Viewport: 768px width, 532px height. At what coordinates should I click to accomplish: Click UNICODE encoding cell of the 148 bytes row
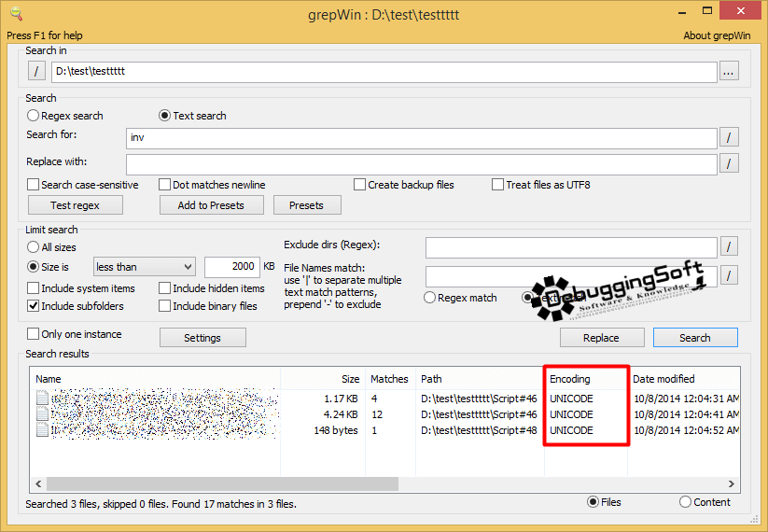tap(571, 430)
